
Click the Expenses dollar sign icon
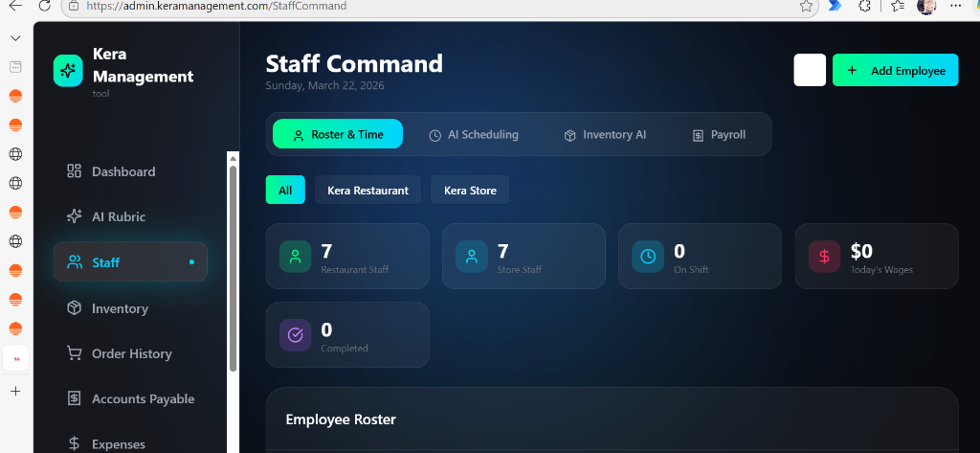[x=74, y=444]
